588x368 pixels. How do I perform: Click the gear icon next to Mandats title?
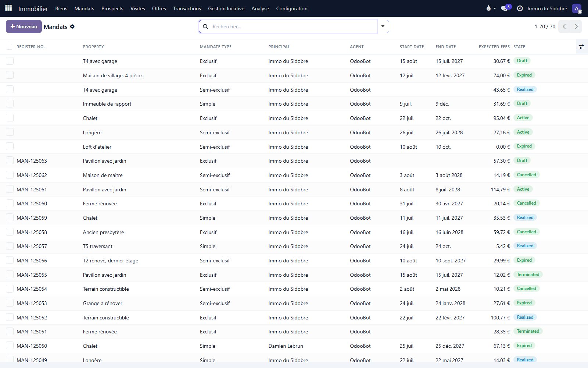72,26
